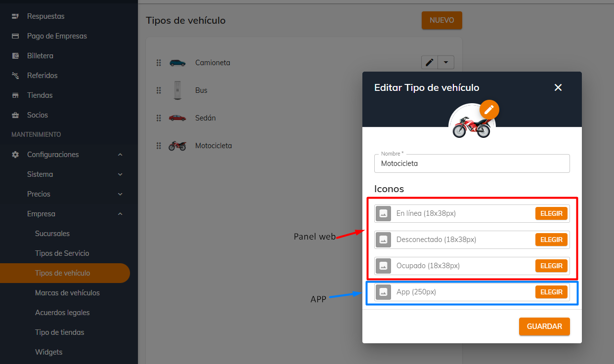Open the dropdown arrow next to Camioneta's edit button
The width and height of the screenshot is (614, 364).
pyautogui.click(x=446, y=62)
